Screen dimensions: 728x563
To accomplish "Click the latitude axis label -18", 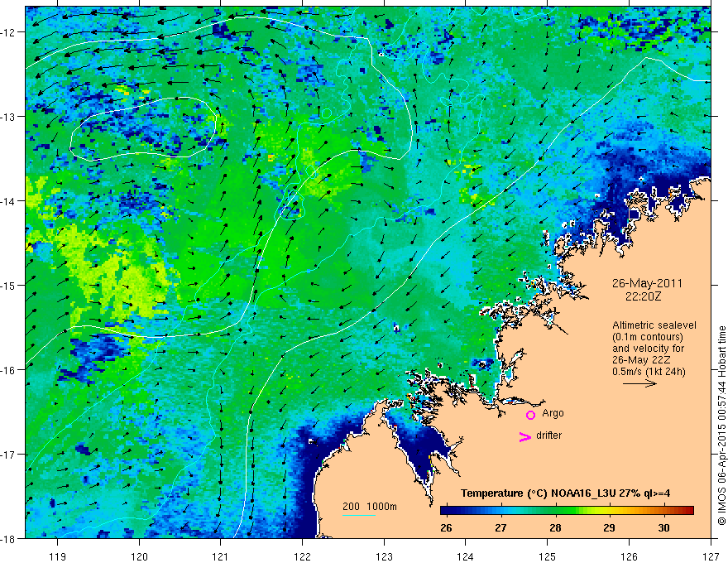I will click(x=9, y=539).
